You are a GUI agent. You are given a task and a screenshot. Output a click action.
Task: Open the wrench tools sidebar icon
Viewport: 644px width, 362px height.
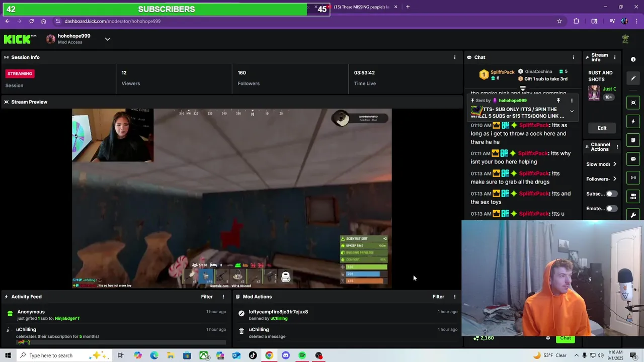pyautogui.click(x=633, y=215)
